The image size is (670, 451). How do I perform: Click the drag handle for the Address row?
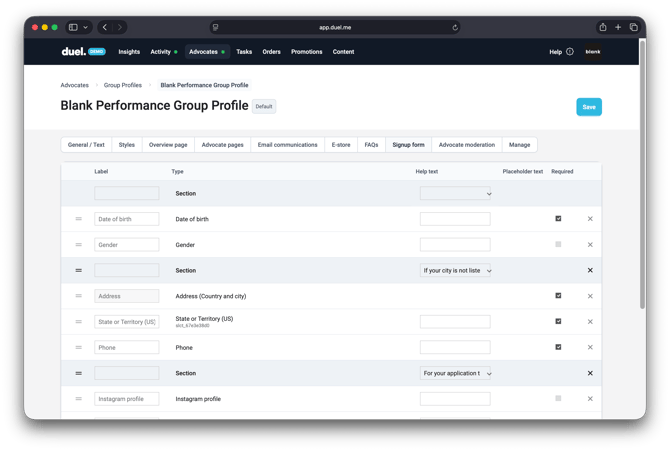pos(79,296)
